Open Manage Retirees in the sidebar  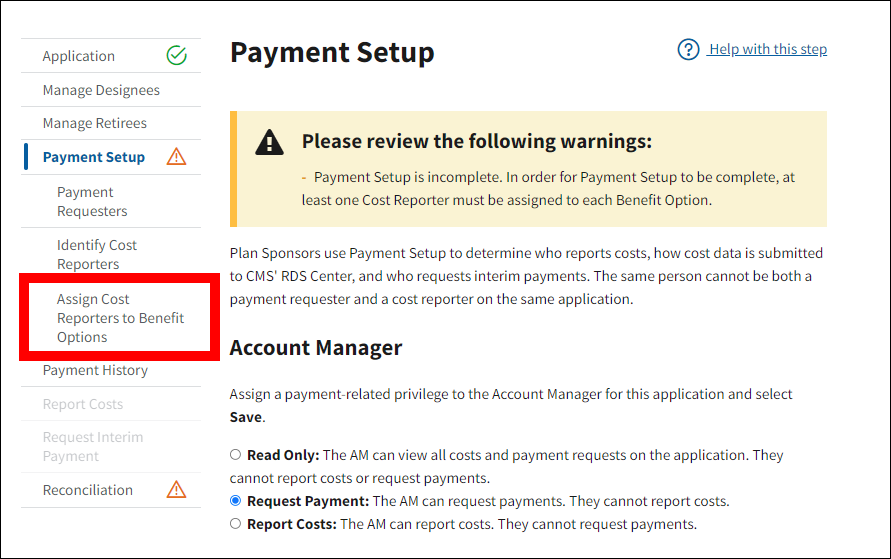[95, 124]
